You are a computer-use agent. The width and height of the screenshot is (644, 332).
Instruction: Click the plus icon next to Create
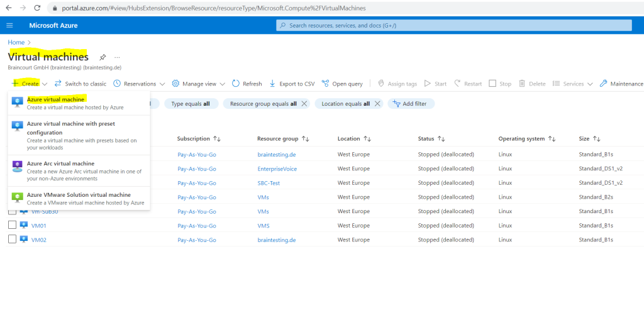pos(15,84)
